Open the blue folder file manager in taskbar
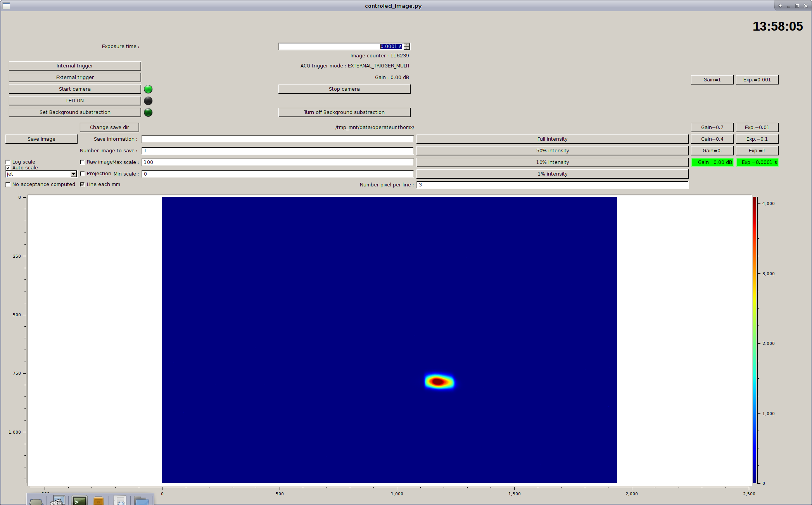Screen dimensions: 812x505 pos(141,501)
